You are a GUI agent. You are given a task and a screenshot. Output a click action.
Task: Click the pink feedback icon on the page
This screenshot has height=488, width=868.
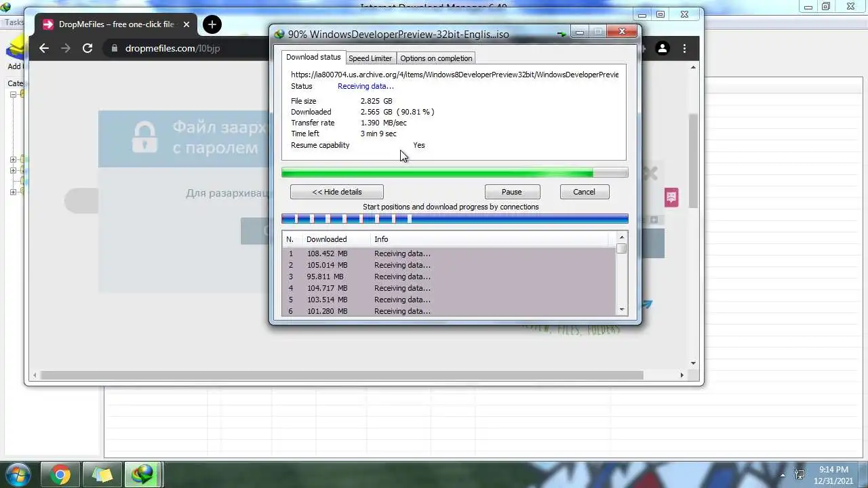coord(671,197)
